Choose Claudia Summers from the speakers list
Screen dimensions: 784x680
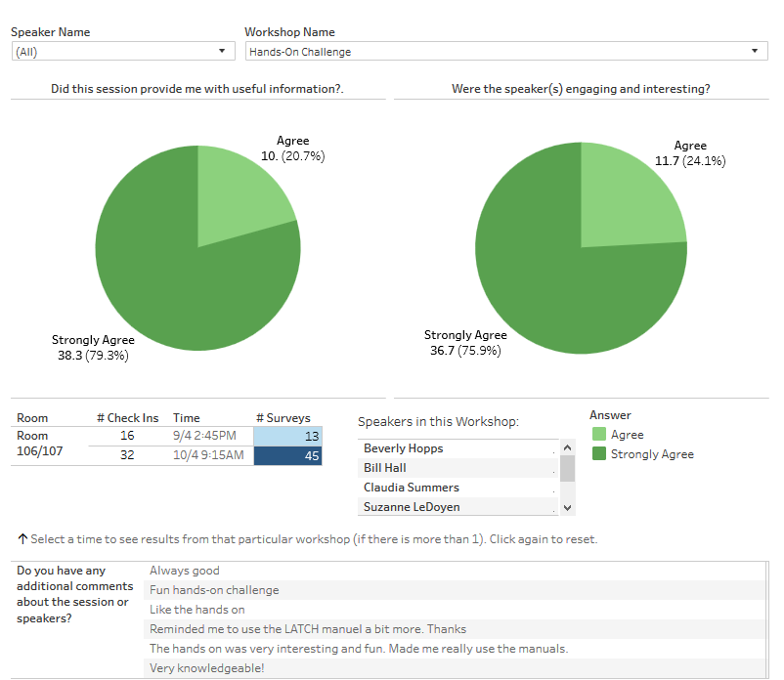pyautogui.click(x=411, y=488)
